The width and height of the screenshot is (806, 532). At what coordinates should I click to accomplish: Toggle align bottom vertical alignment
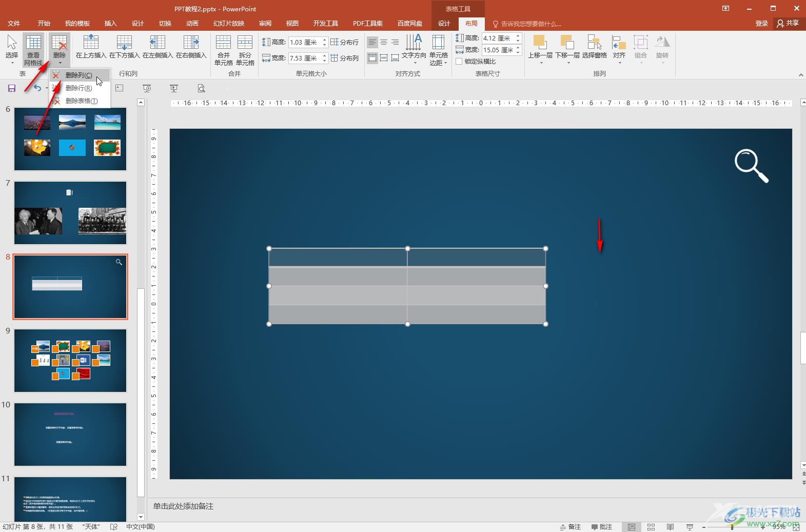[395, 58]
